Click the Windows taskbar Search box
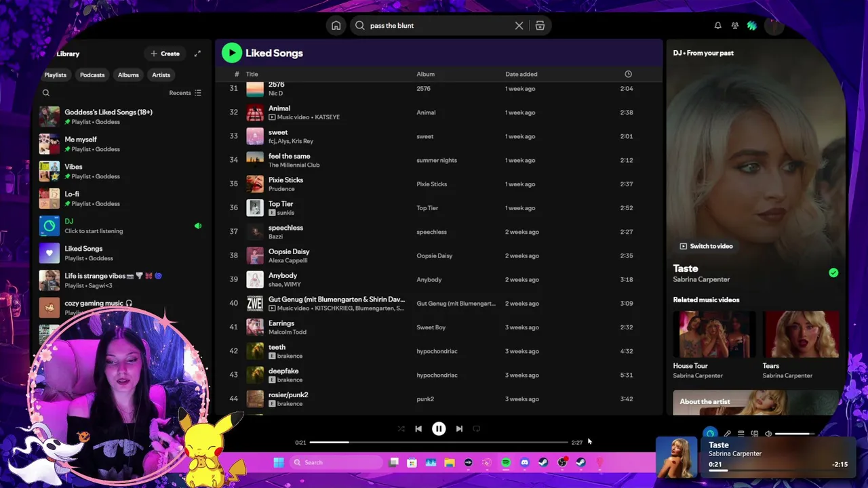The image size is (868, 488). 336,463
